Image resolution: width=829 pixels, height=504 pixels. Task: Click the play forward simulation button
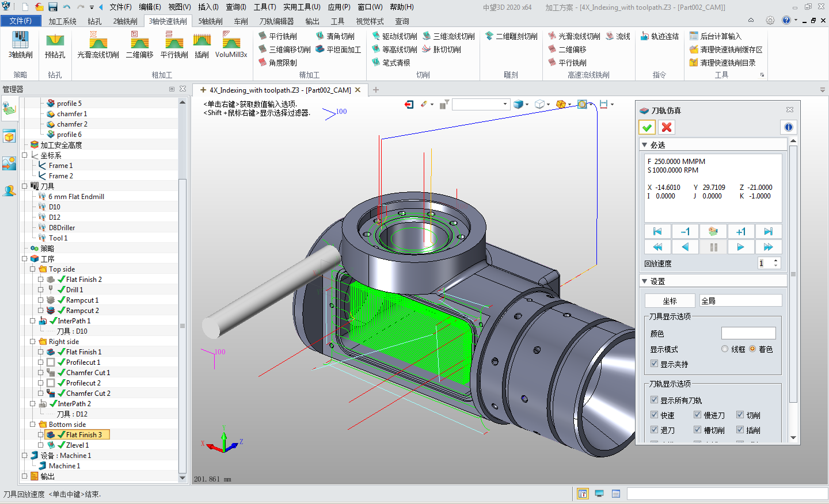(740, 247)
